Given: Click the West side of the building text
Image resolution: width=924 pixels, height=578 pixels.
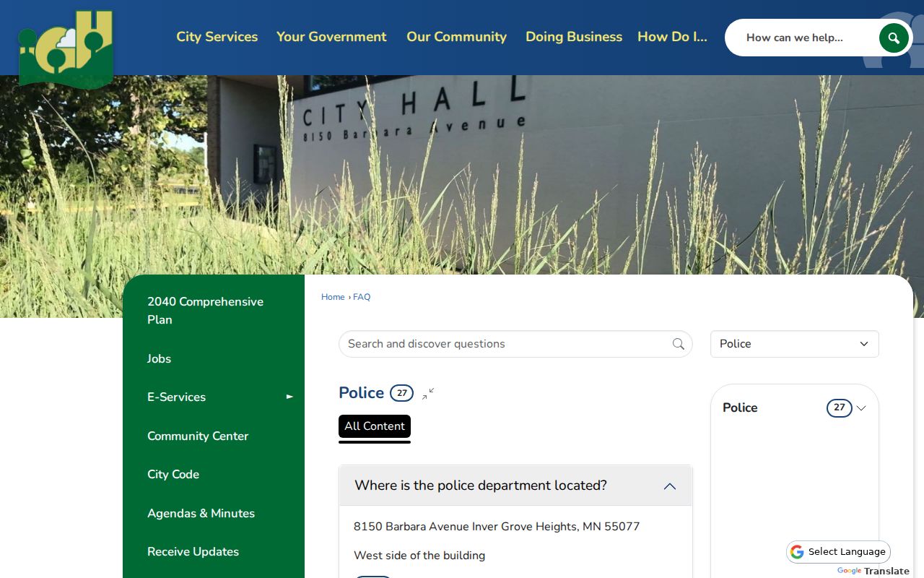Looking at the screenshot, I should (419, 556).
